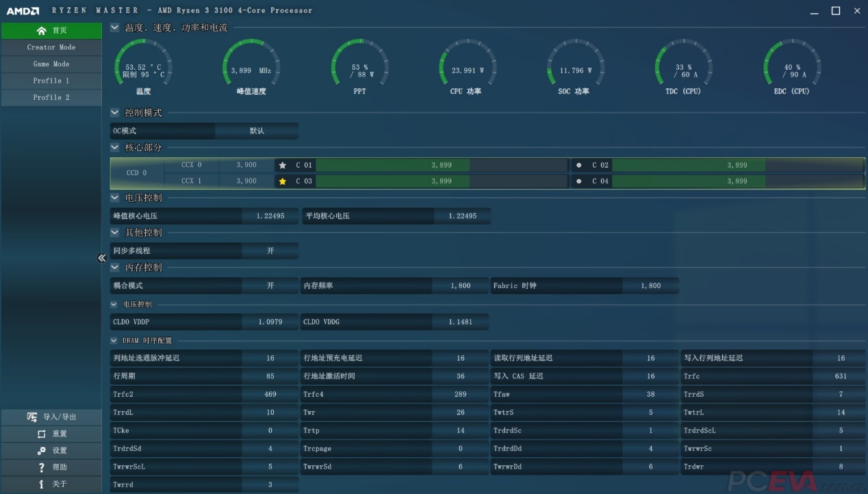Click the OC mode (OC模式) default value
This screenshot has width=868, height=494.
click(x=257, y=131)
